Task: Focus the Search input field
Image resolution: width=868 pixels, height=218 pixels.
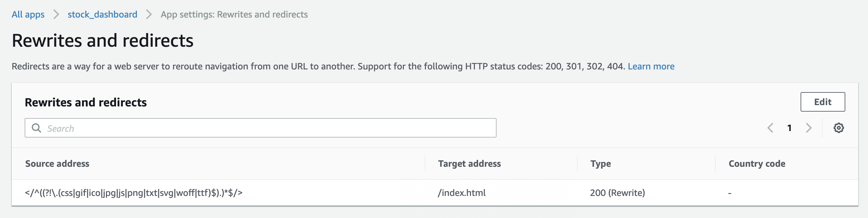Action: point(260,128)
